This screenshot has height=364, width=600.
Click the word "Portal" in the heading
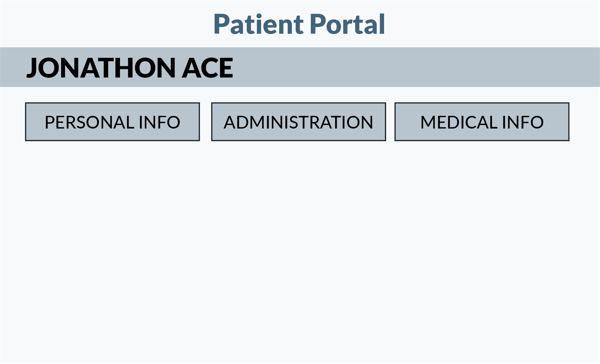347,24
